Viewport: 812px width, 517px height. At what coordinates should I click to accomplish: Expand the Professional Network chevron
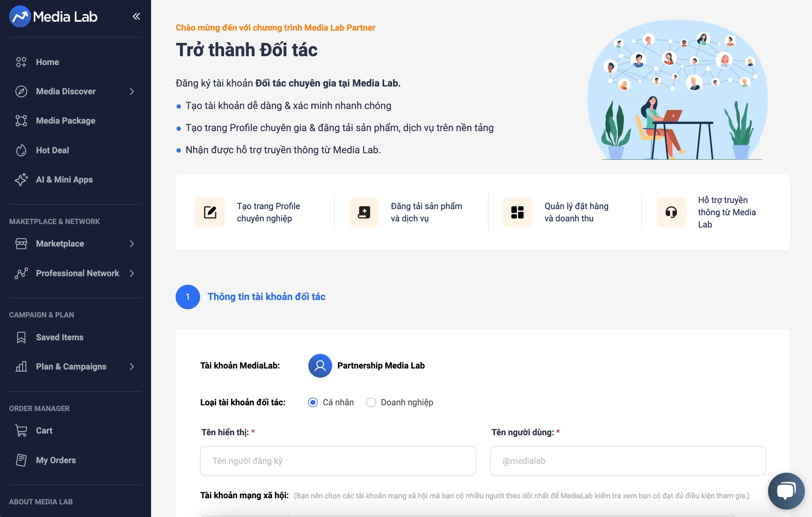click(132, 273)
